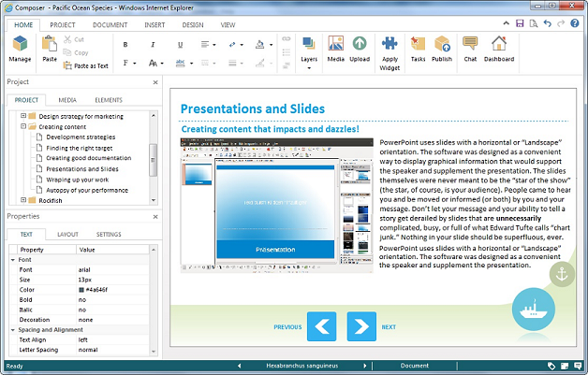
Task: Edit the Font value arial
Action: point(113,269)
